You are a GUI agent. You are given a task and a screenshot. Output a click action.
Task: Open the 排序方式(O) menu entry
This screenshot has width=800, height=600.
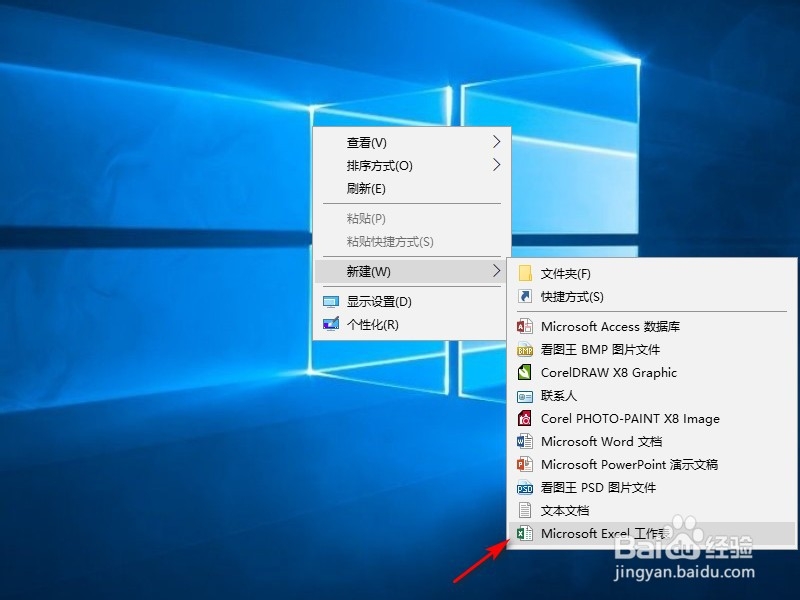coord(412,165)
